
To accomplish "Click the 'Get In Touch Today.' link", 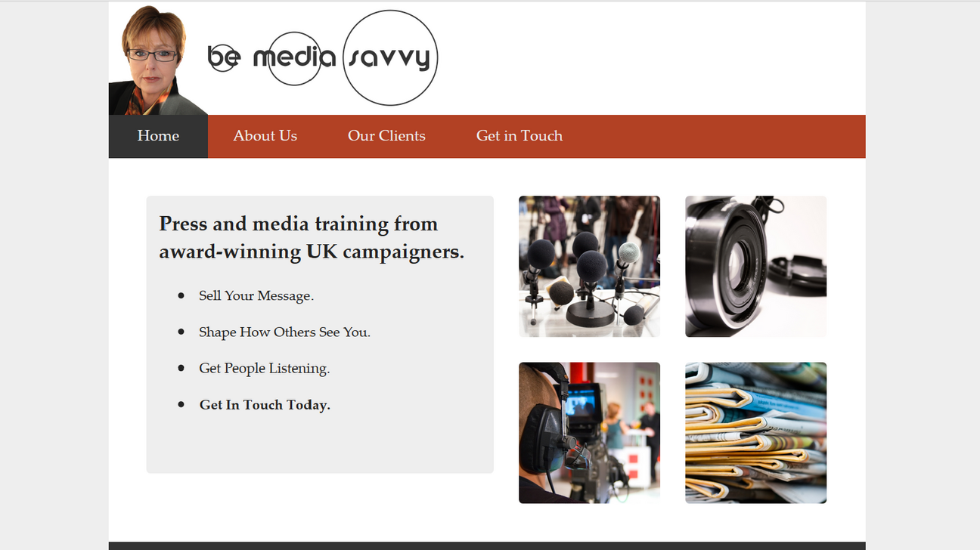I will point(265,405).
